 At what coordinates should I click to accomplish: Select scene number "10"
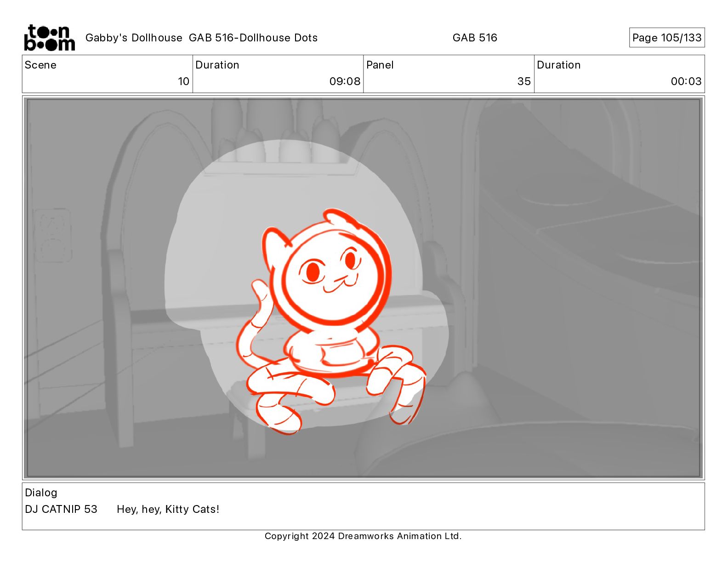click(x=183, y=81)
